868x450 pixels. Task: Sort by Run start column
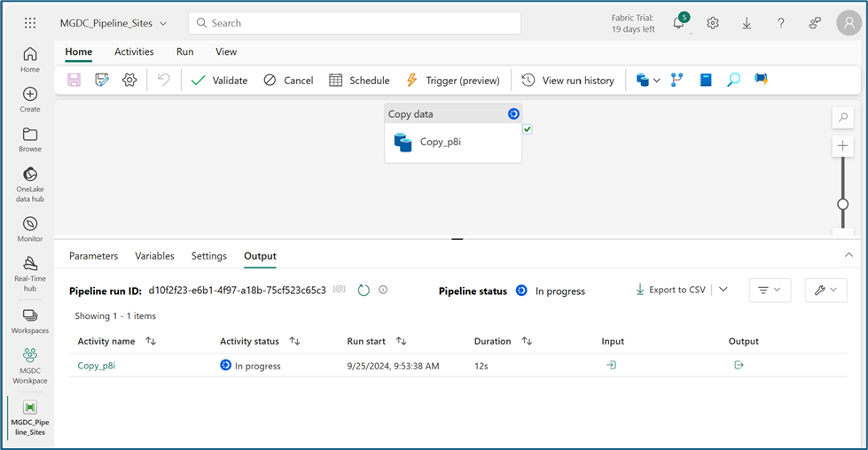(x=402, y=341)
